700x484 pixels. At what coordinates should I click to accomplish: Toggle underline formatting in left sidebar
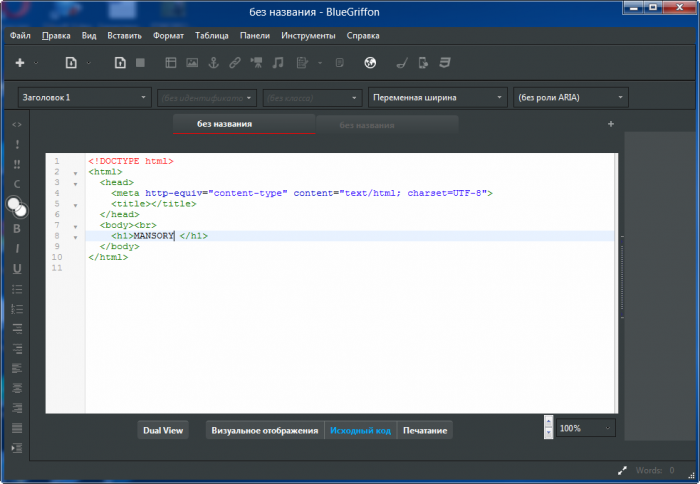pyautogui.click(x=17, y=268)
